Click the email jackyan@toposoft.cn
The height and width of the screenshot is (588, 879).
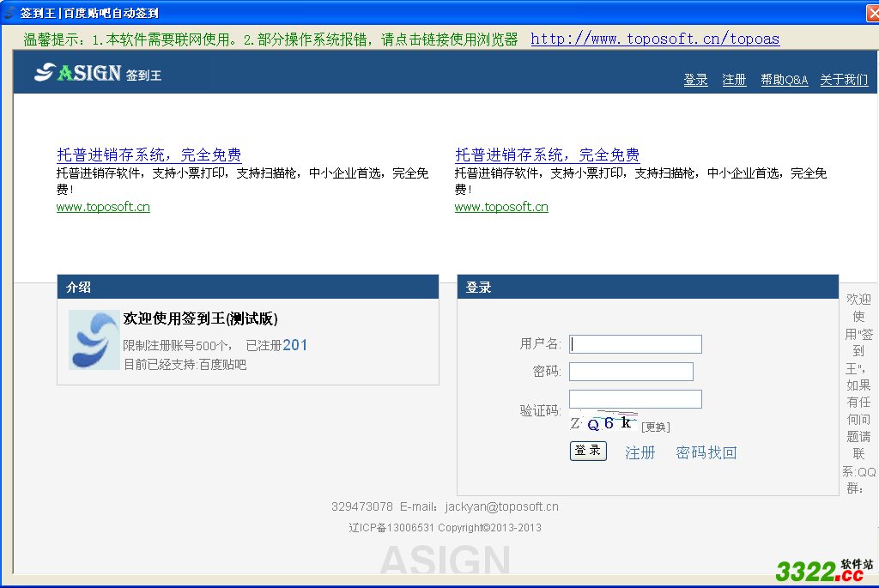click(x=501, y=506)
